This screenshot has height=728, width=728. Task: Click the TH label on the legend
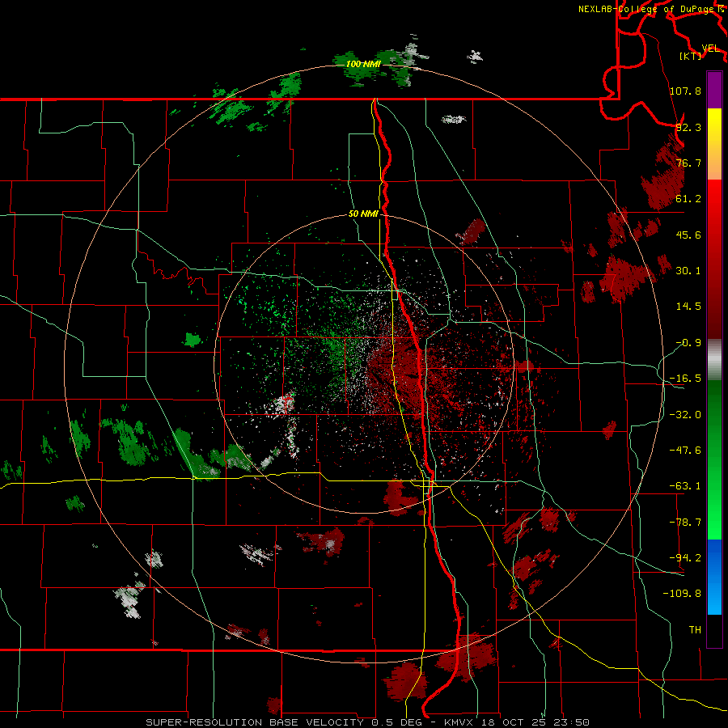pyautogui.click(x=695, y=630)
